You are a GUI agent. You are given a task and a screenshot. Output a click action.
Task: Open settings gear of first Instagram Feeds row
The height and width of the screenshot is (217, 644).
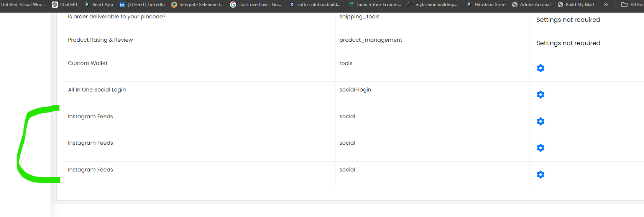[540, 121]
